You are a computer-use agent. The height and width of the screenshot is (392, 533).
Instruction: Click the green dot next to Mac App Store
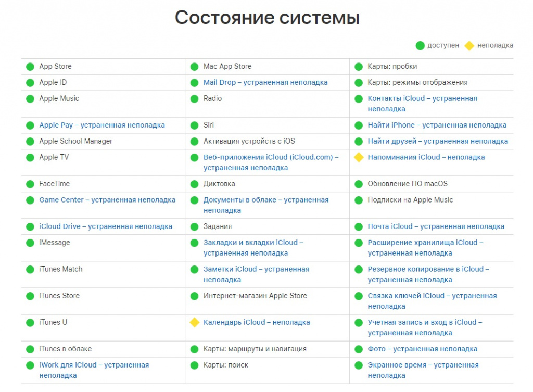(x=195, y=67)
